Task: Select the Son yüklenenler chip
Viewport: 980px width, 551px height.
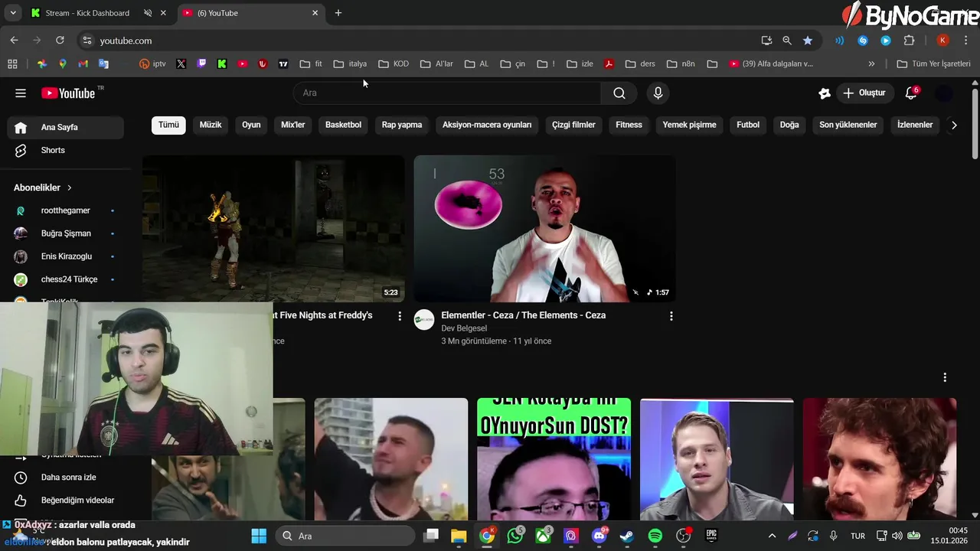Action: click(848, 125)
